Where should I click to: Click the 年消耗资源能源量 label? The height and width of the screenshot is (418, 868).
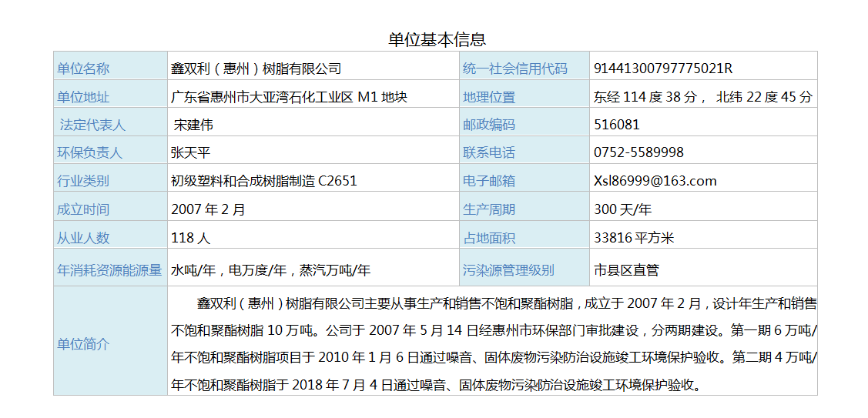109,270
